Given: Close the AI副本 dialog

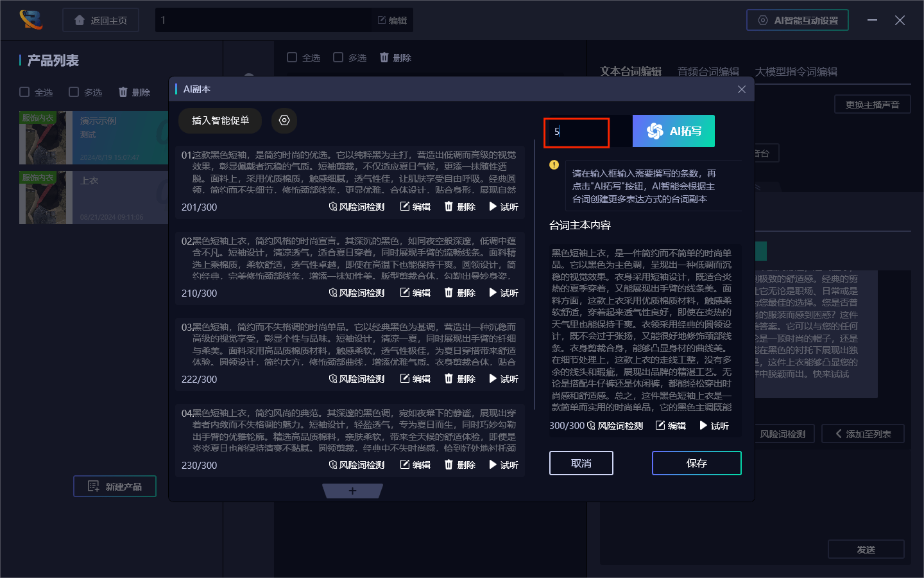Looking at the screenshot, I should point(742,89).
